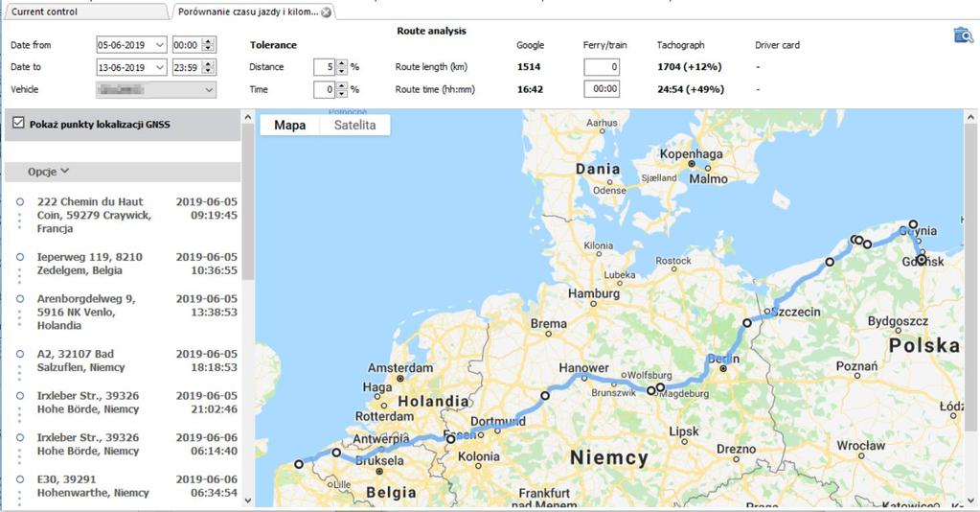Image resolution: width=980 pixels, height=512 pixels.
Task: Click the route point circle icon beside A2, 32107
Action: pos(20,354)
